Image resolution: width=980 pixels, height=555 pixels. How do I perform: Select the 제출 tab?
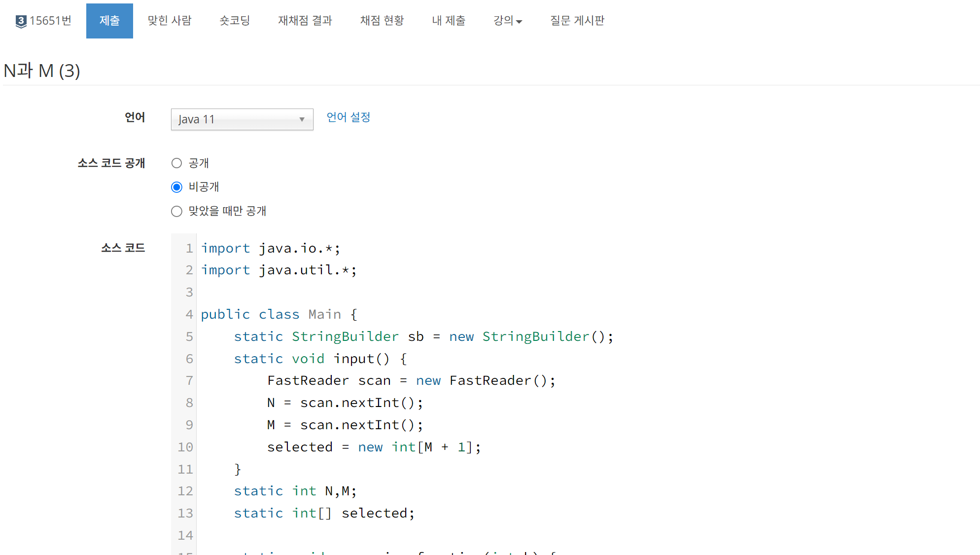(x=109, y=21)
